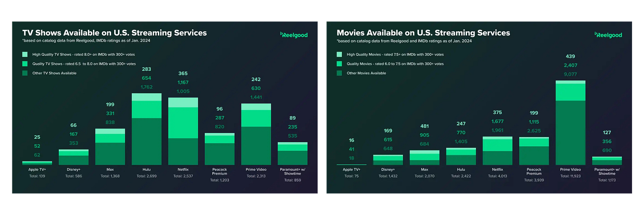
Task: Click the 'Apple TV+' label in the TV Shows chart
Action: pos(37,169)
